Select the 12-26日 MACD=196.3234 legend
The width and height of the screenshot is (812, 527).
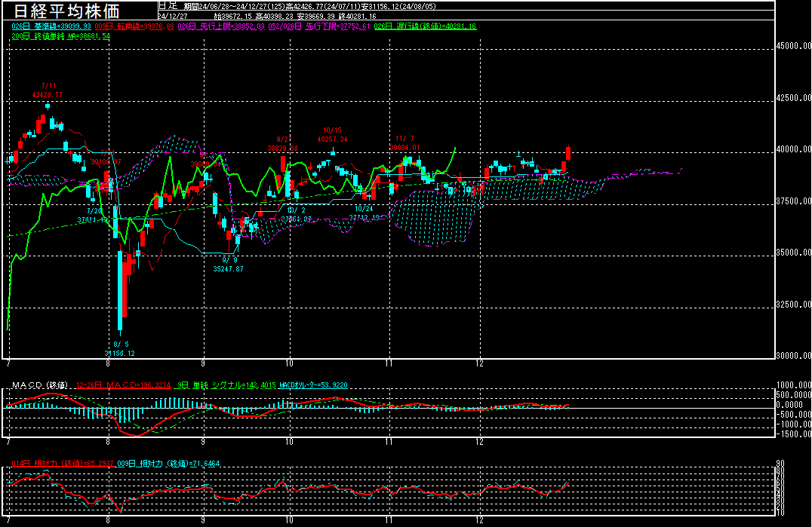(x=123, y=385)
